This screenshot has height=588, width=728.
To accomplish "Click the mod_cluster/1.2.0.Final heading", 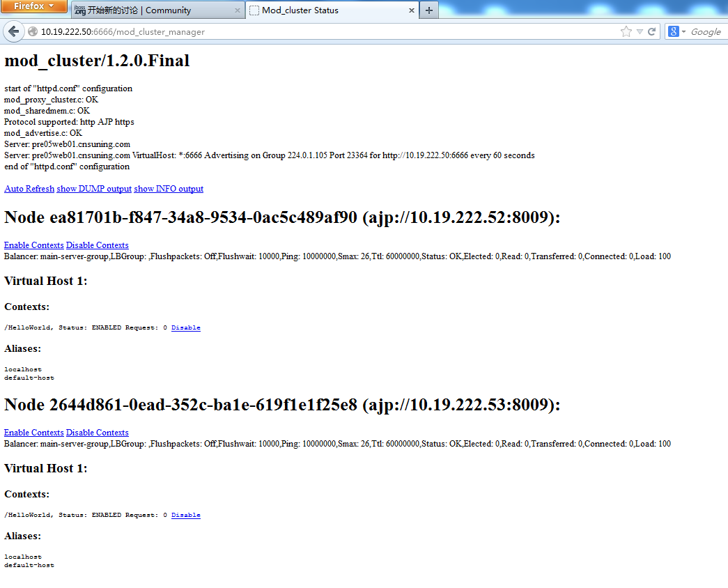I will 97,61.
